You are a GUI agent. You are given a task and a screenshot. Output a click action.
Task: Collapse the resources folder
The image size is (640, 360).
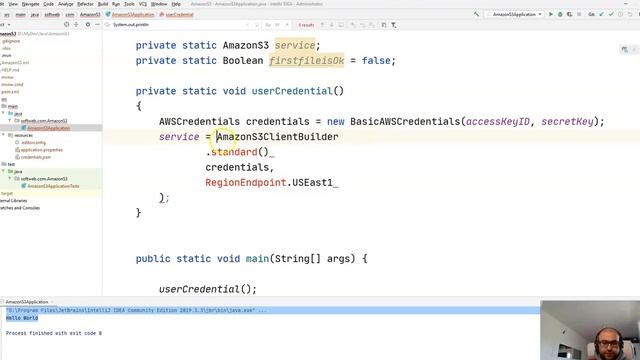(4, 135)
